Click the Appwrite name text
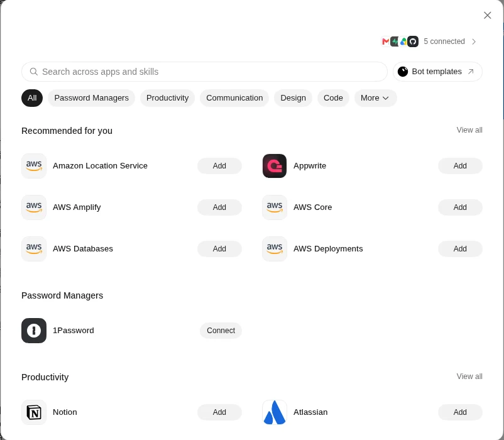This screenshot has width=504, height=440. pyautogui.click(x=310, y=166)
